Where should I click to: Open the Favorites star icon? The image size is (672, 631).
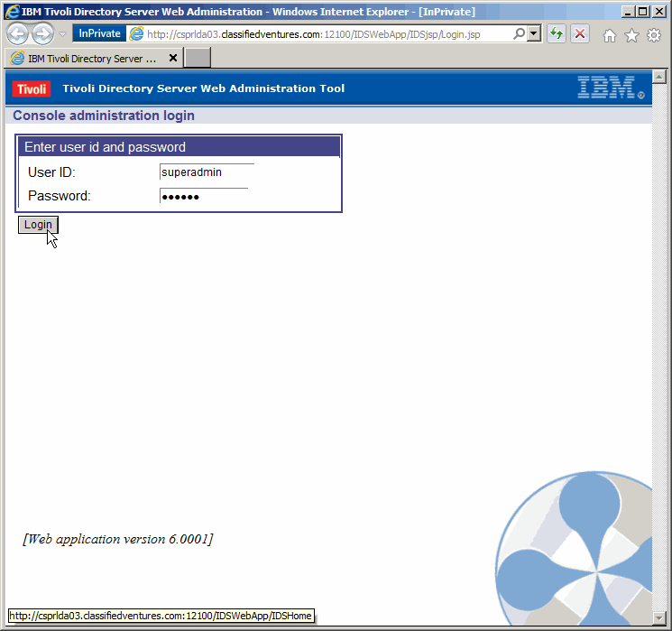click(631, 35)
